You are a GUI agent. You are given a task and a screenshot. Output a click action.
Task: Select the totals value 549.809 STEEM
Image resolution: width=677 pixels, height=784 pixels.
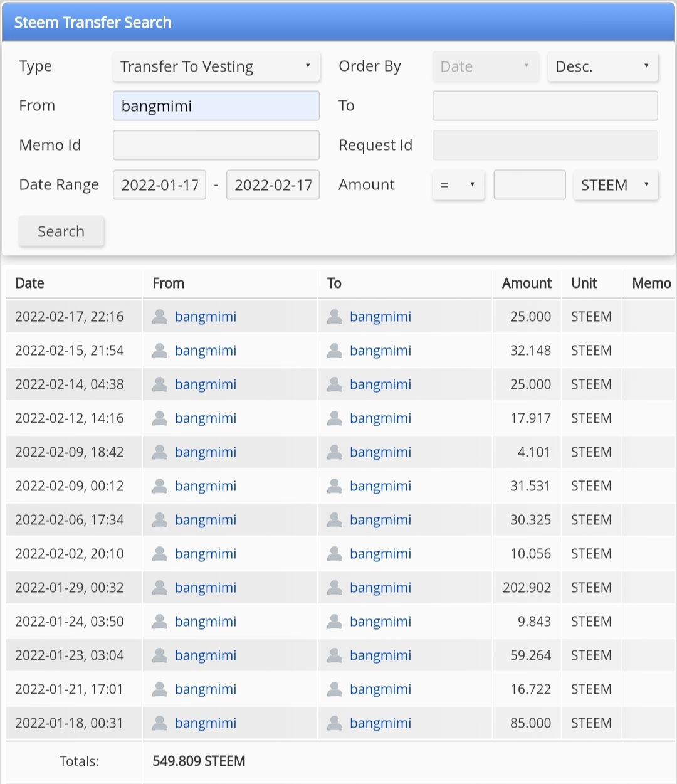pyautogui.click(x=199, y=761)
